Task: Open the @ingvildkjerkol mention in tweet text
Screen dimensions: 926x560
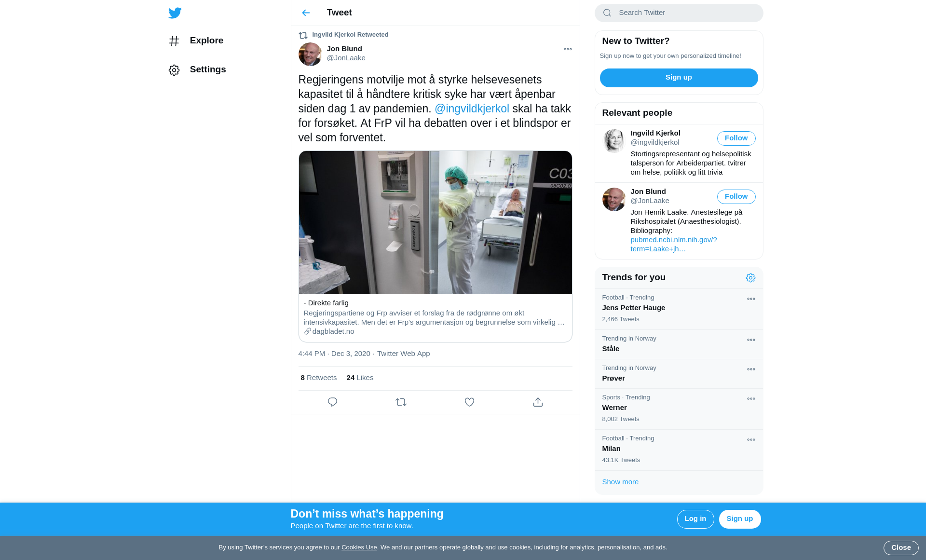Action: (472, 109)
